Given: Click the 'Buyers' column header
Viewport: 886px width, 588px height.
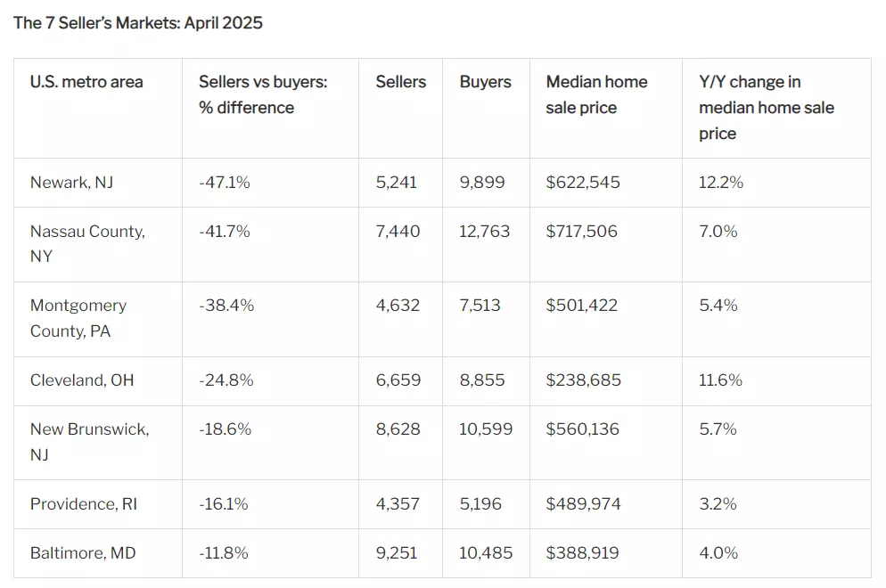Looking at the screenshot, I should [486, 82].
